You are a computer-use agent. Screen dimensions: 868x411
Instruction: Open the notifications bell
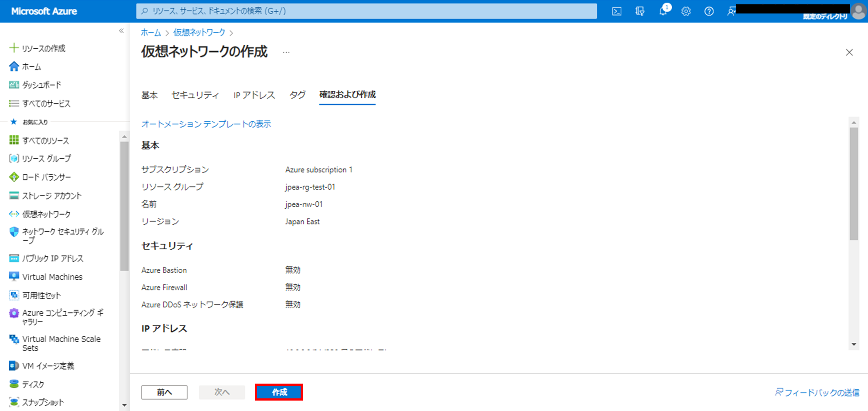[663, 11]
